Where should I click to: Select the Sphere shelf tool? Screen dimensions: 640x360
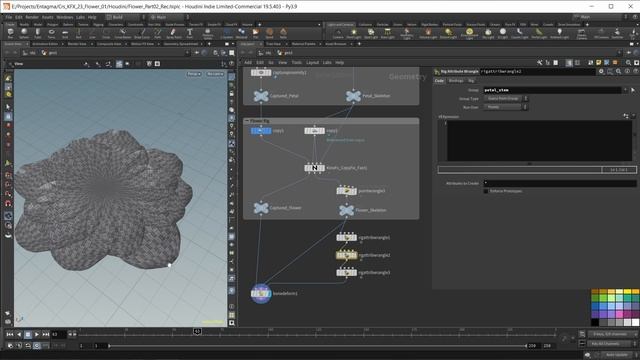tap(24, 33)
